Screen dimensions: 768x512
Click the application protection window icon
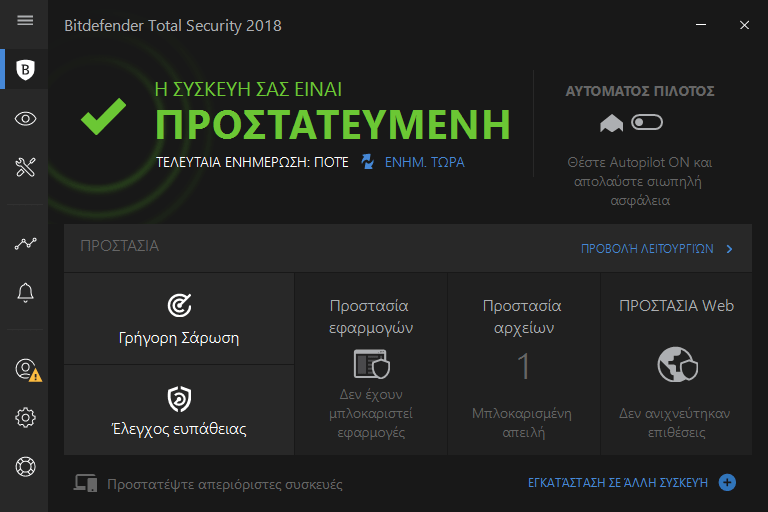click(x=371, y=364)
